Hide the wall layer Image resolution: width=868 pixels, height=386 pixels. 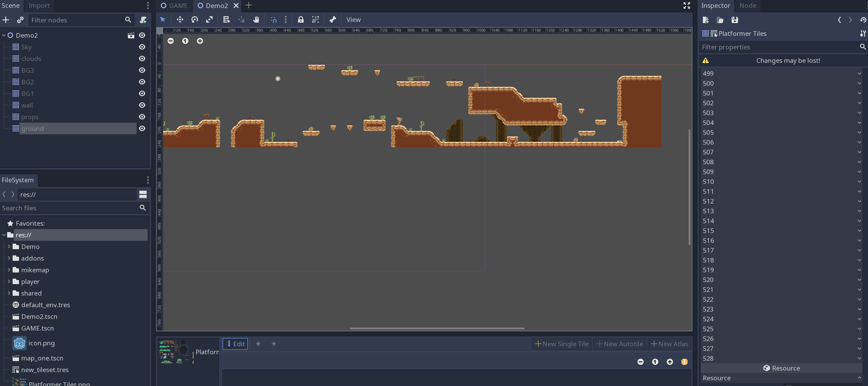[142, 105]
